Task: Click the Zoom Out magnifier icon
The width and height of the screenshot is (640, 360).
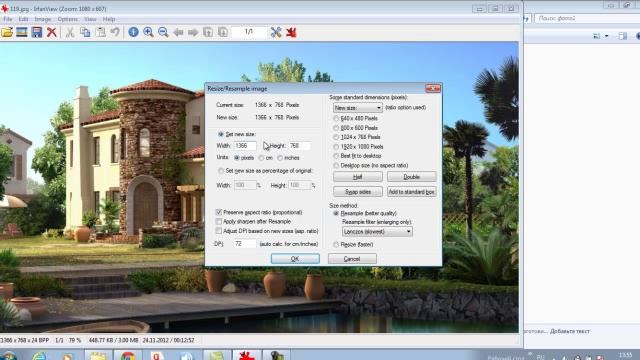Action: (x=163, y=32)
